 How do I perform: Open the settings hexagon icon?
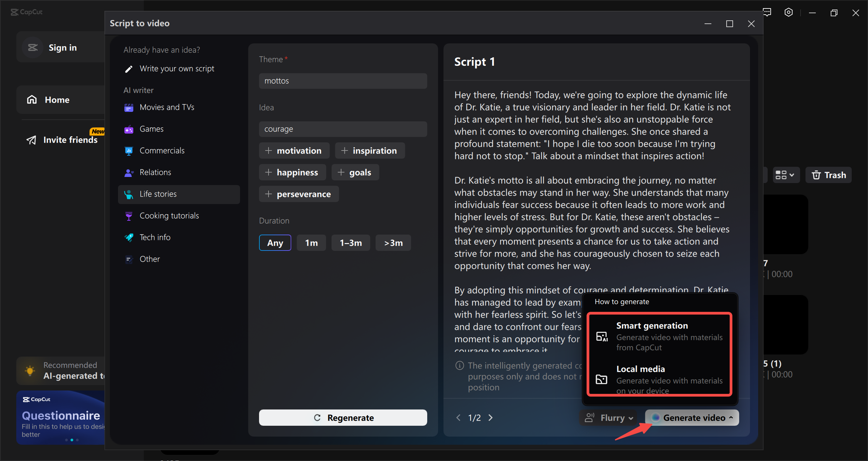coord(789,13)
